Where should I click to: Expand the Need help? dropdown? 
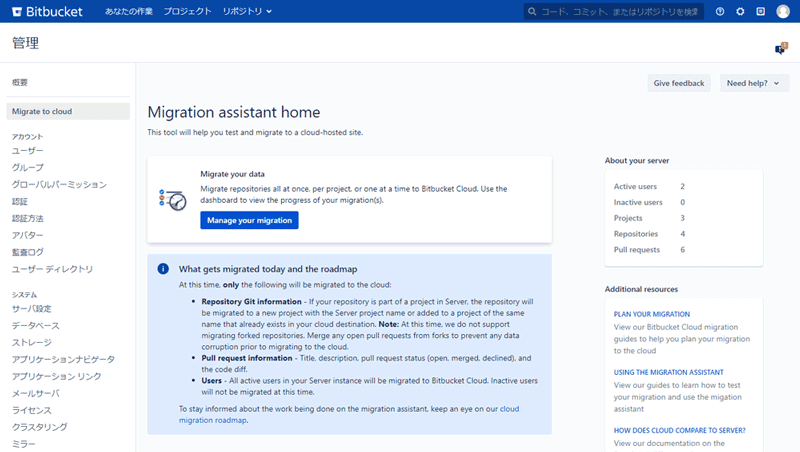coord(754,83)
